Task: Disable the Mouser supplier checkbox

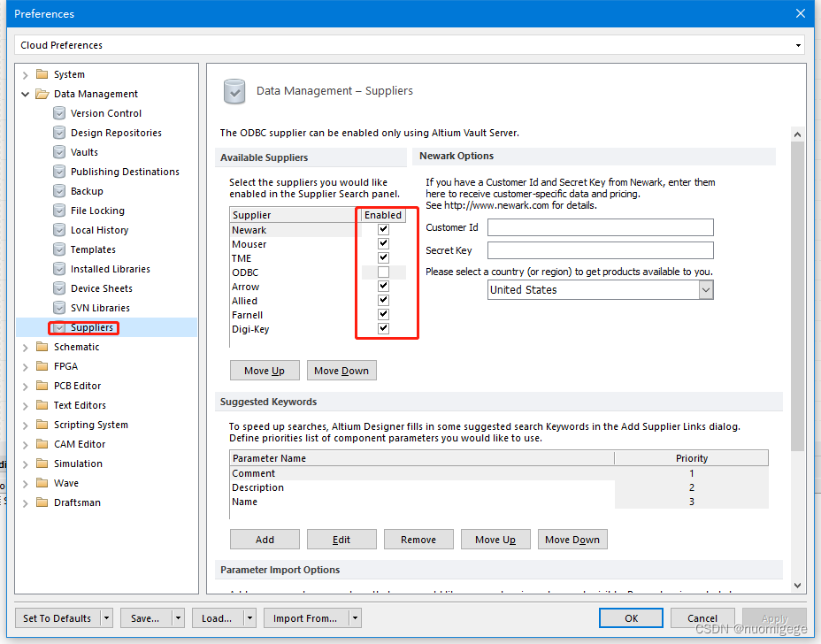Action: tap(383, 243)
